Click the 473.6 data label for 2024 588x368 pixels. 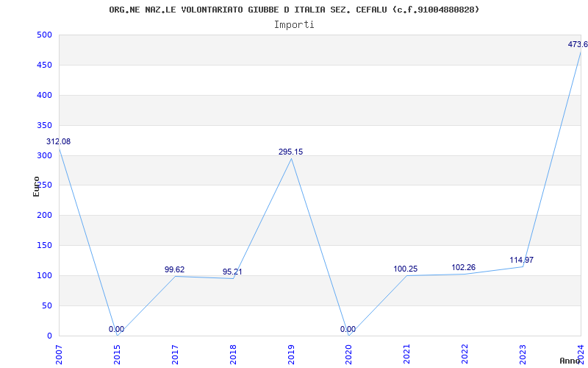pyautogui.click(x=578, y=44)
